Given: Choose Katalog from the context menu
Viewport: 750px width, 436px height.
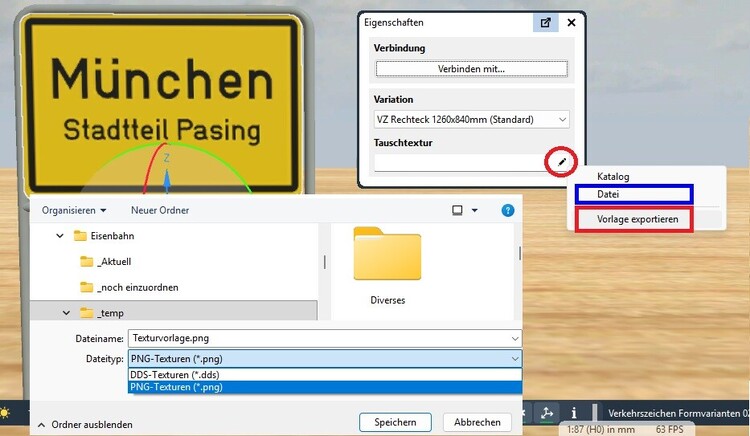Looking at the screenshot, I should point(613,176).
